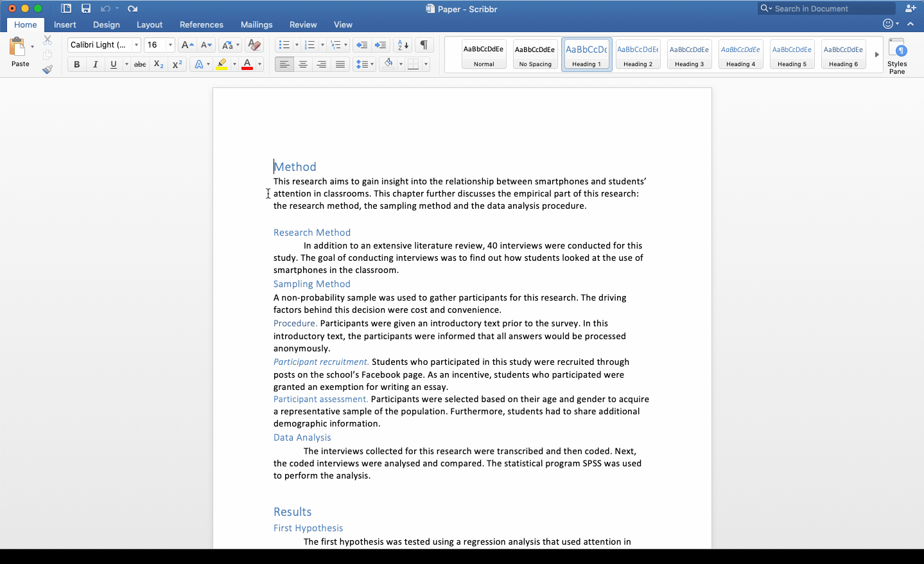
Task: Click the Save floppy disk icon
Action: pyautogui.click(x=86, y=8)
